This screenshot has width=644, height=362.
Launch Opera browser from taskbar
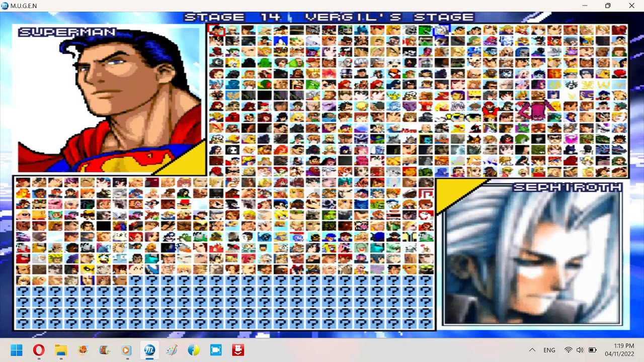39,350
